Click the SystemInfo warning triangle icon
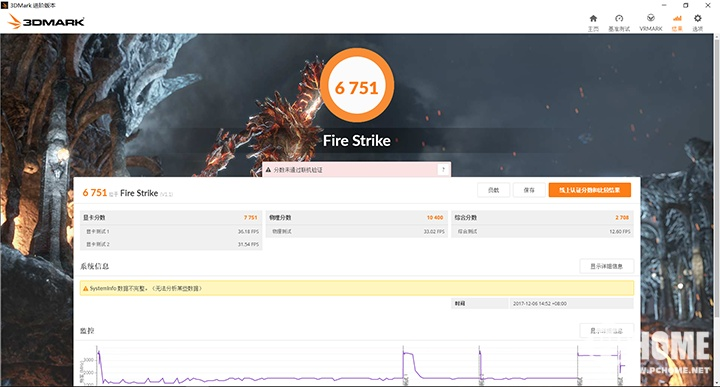 [x=85, y=289]
